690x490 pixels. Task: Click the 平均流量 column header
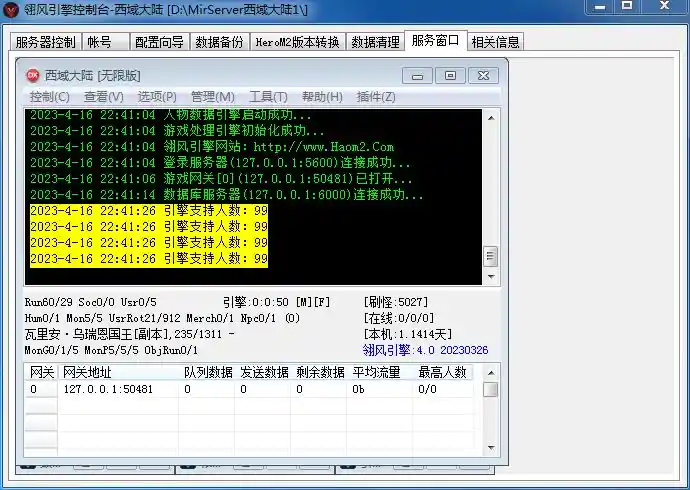pyautogui.click(x=379, y=373)
